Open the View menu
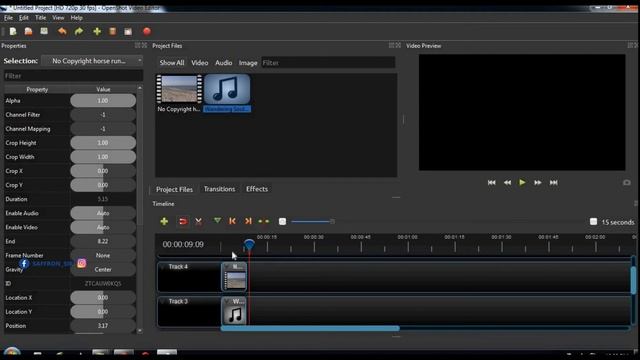Viewport: 640px width, 360px height. click(x=58, y=18)
